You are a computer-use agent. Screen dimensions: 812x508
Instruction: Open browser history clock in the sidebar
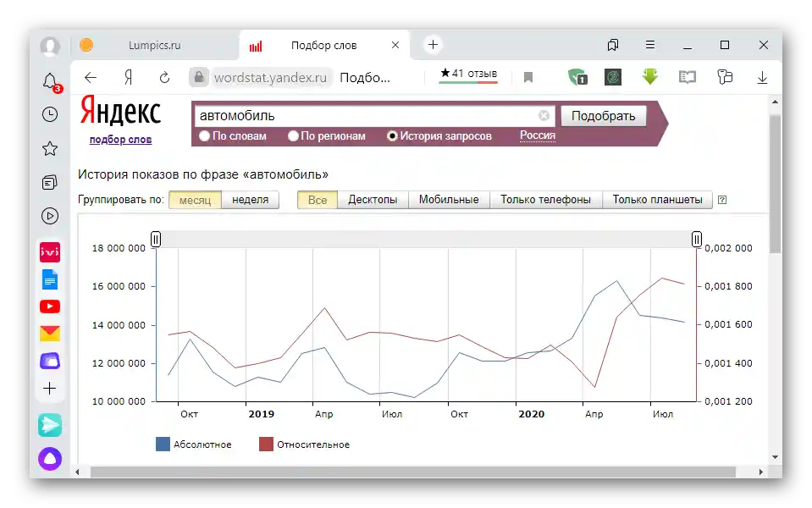(x=50, y=114)
